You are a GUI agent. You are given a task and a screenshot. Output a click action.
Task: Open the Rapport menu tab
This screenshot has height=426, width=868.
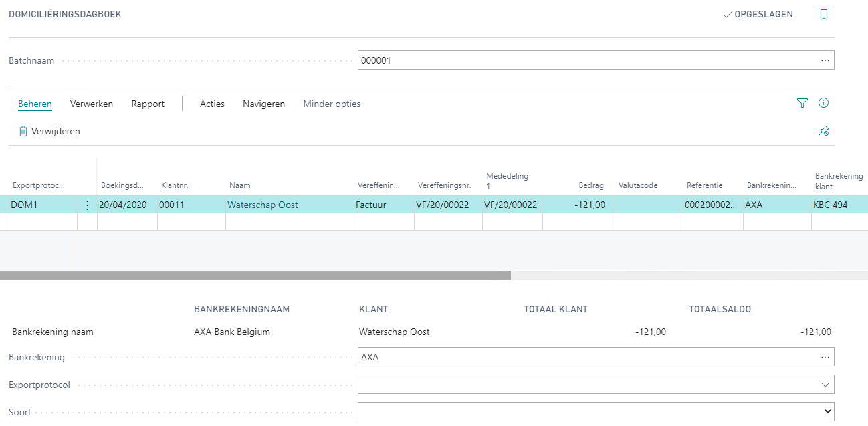(x=148, y=104)
